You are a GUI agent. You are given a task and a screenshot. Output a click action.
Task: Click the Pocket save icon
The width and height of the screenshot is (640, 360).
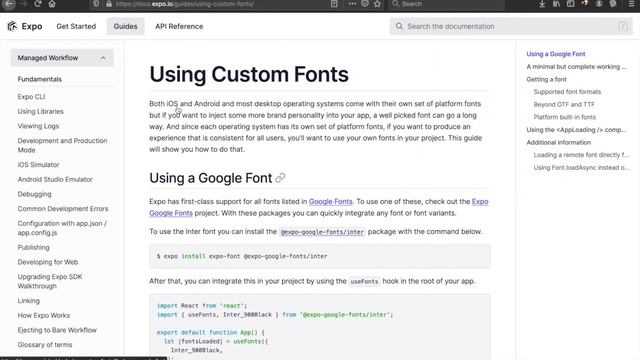[365, 4]
